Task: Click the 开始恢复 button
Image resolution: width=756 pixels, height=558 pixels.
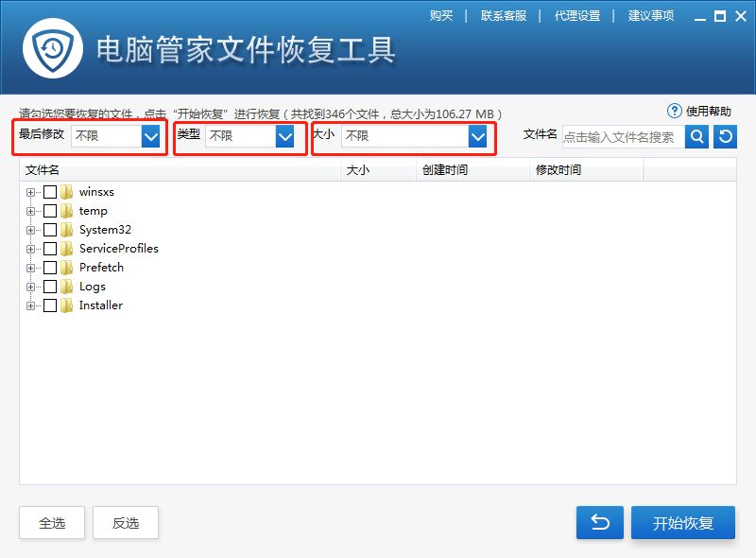Action: [x=683, y=522]
